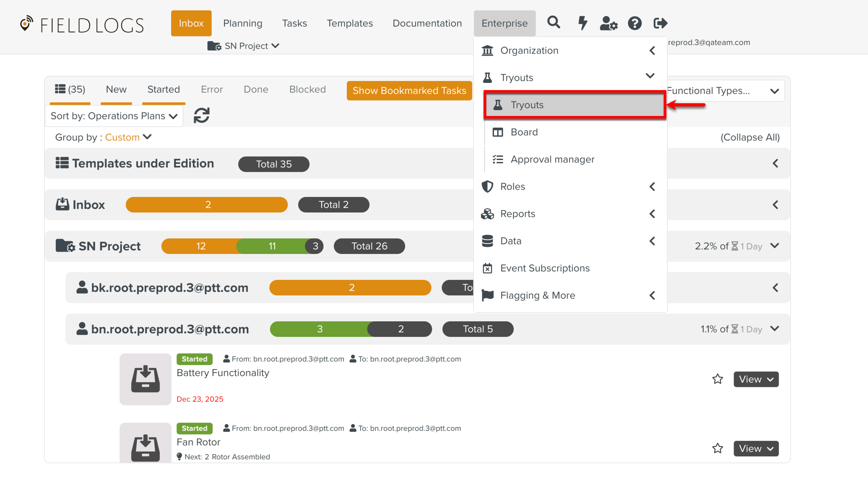Open the Sort by Operations Plans dropdown
868x482 pixels.
click(x=114, y=116)
